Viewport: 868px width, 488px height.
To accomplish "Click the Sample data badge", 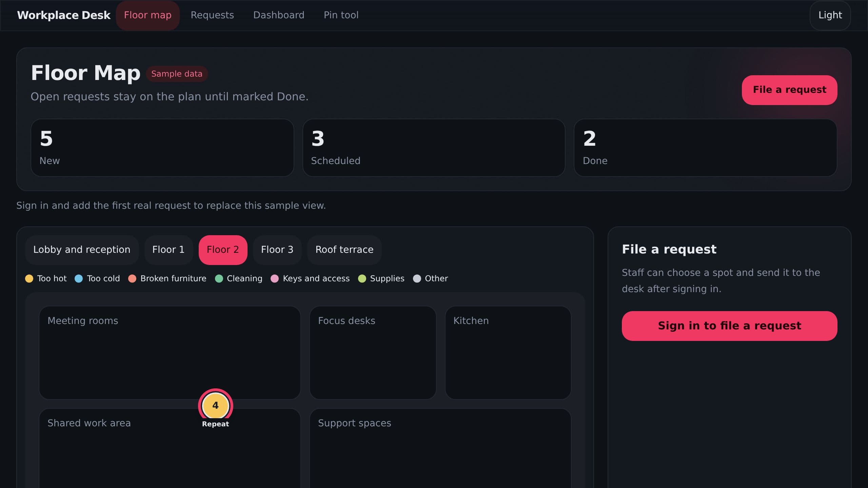I will click(177, 74).
